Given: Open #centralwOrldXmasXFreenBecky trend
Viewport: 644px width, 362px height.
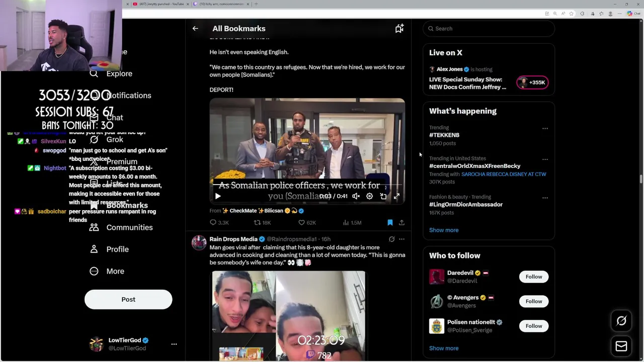Looking at the screenshot, I should tap(474, 166).
